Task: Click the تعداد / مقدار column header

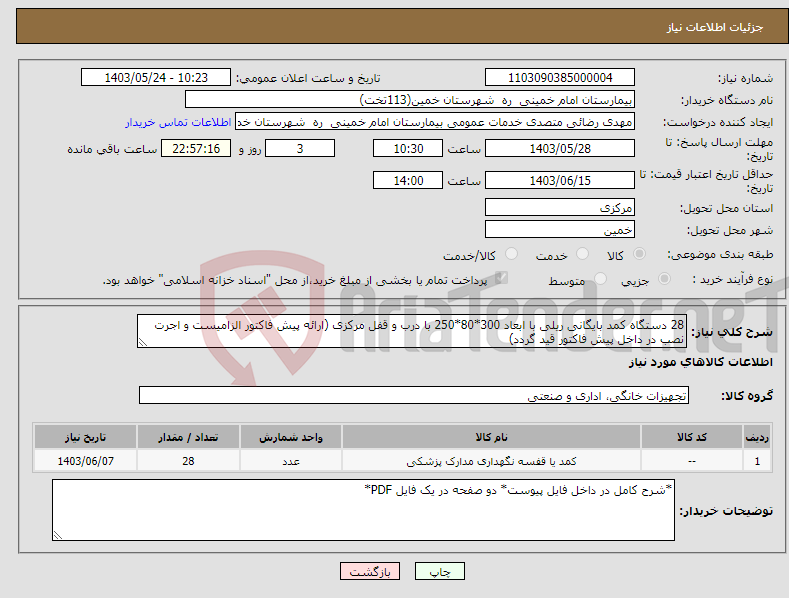Action: 188,437
